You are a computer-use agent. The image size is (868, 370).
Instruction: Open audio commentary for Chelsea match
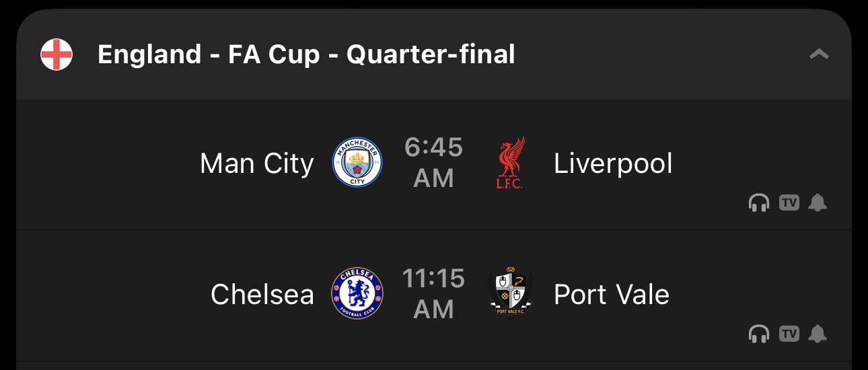(x=759, y=333)
